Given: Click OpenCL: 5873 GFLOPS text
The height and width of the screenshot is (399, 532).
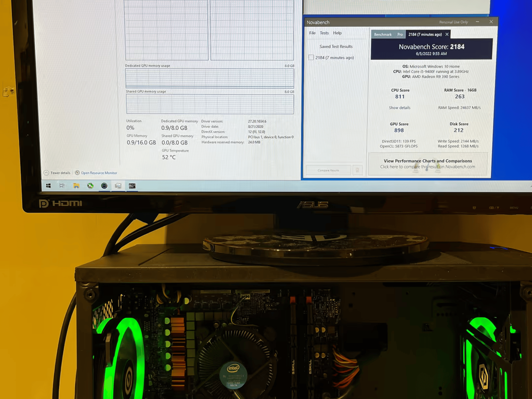Looking at the screenshot, I should tap(399, 146).
